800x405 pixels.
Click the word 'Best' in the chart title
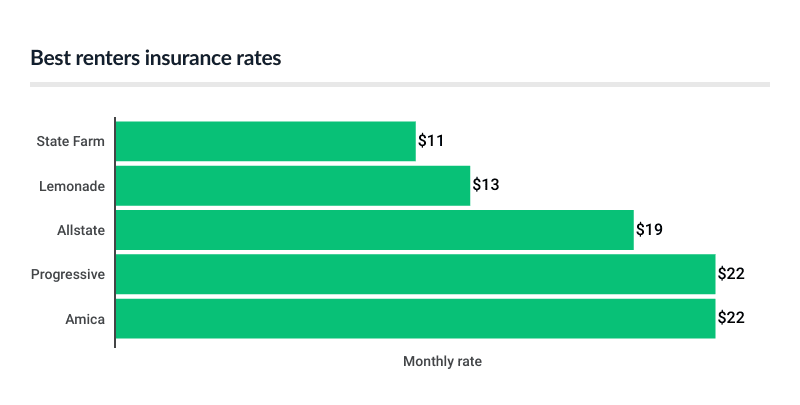(x=49, y=58)
